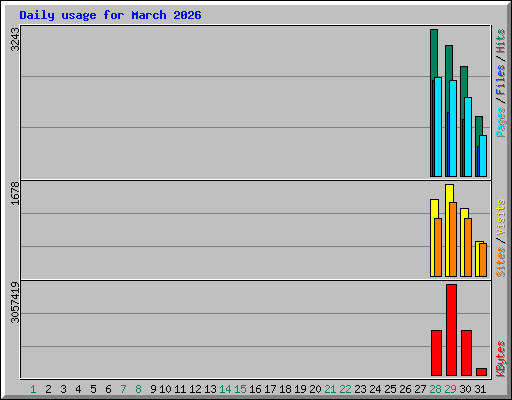Click day 19 on the x-axis
This screenshot has height=400, width=512.
coord(300,389)
